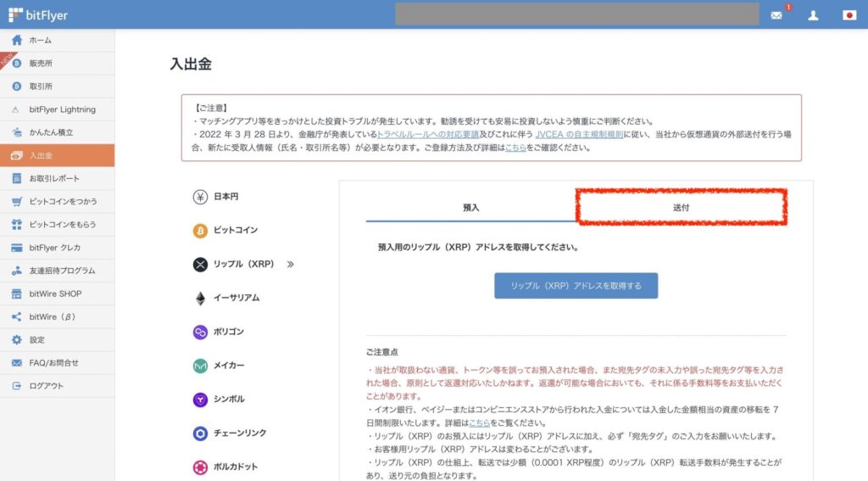Click the FAQ/お問合せ envelope icon
The image size is (868, 481).
tap(17, 363)
